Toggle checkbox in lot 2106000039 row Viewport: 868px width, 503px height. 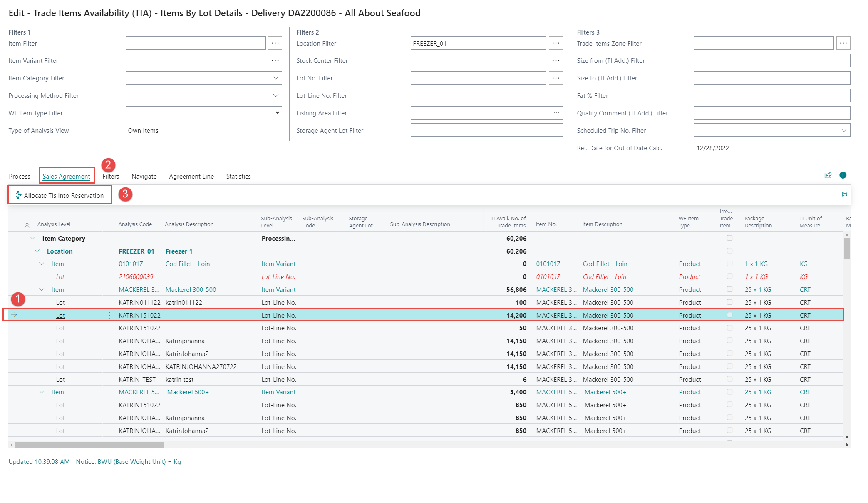coord(729,276)
